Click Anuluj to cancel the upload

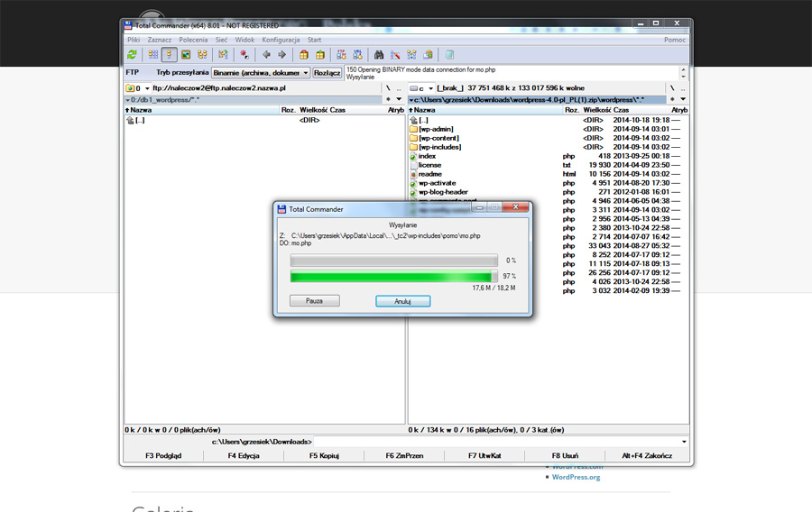[403, 301]
